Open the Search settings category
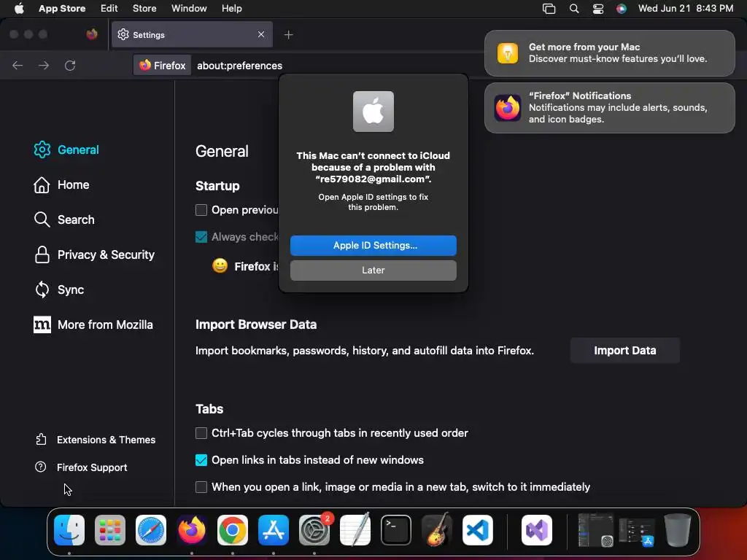 tap(64, 219)
